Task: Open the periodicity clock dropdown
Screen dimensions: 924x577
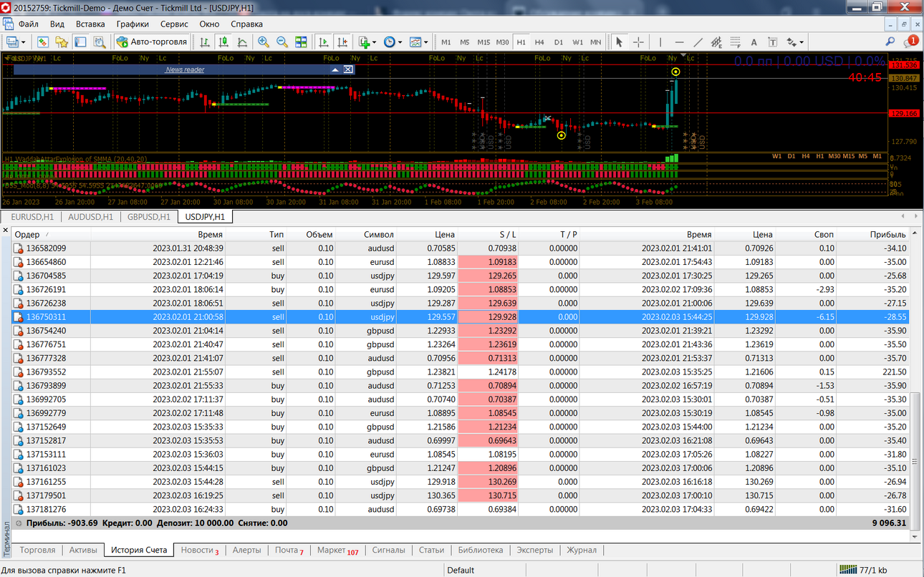Action: [x=399, y=42]
